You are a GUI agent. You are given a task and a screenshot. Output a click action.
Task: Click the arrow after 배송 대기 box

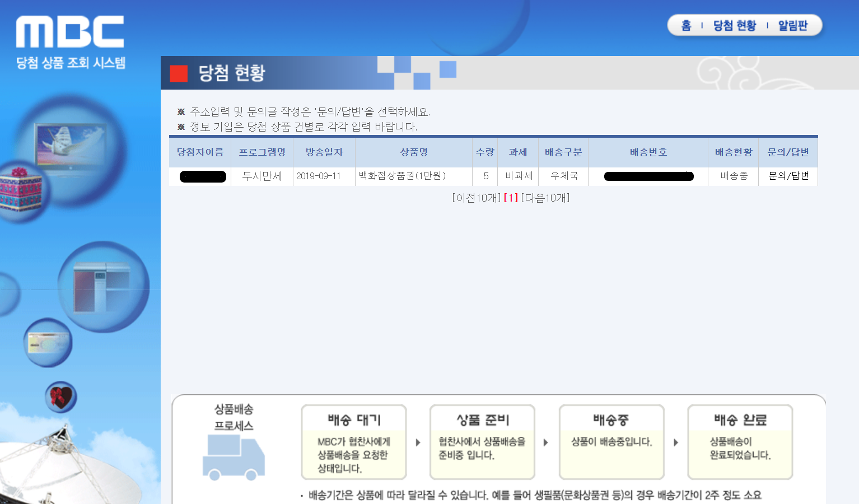coord(418,442)
